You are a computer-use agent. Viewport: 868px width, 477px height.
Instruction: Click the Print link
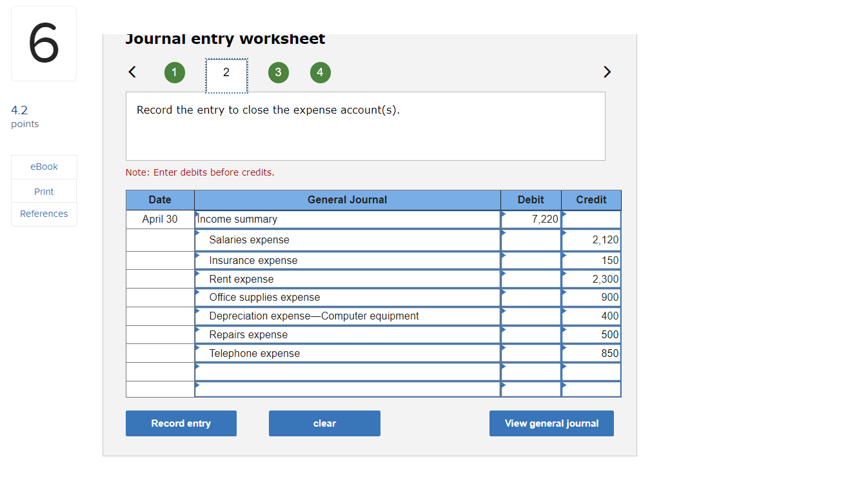click(x=44, y=191)
